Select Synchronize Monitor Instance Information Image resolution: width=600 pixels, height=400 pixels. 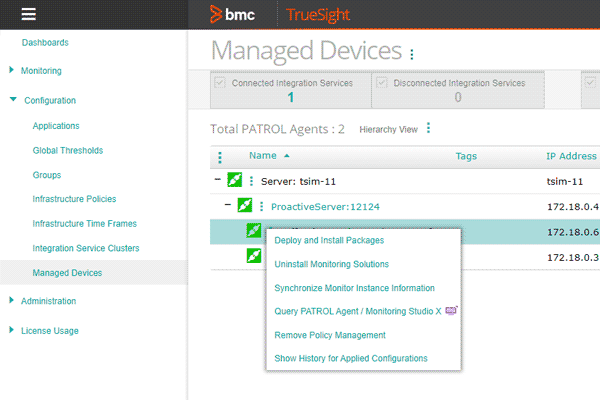354,288
